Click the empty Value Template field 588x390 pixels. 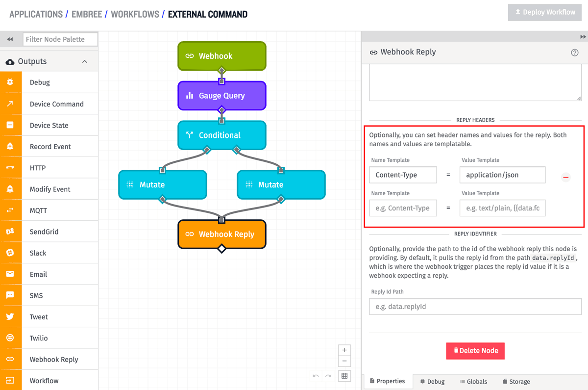(502, 208)
